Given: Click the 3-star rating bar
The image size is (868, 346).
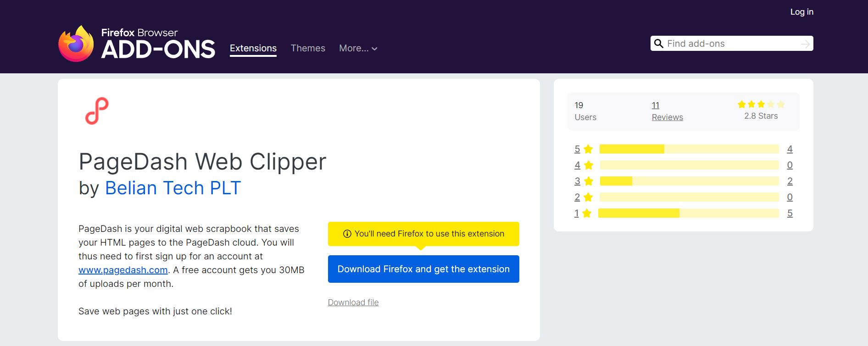Looking at the screenshot, I should 689,181.
